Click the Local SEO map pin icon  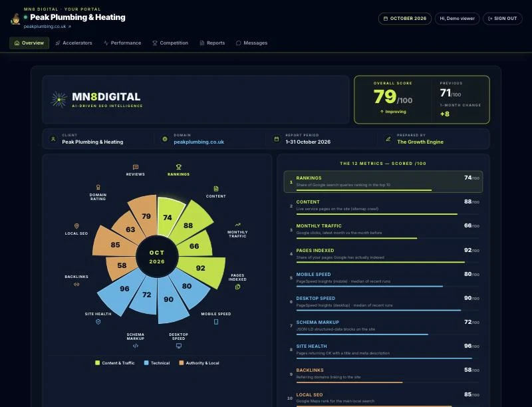click(x=76, y=226)
